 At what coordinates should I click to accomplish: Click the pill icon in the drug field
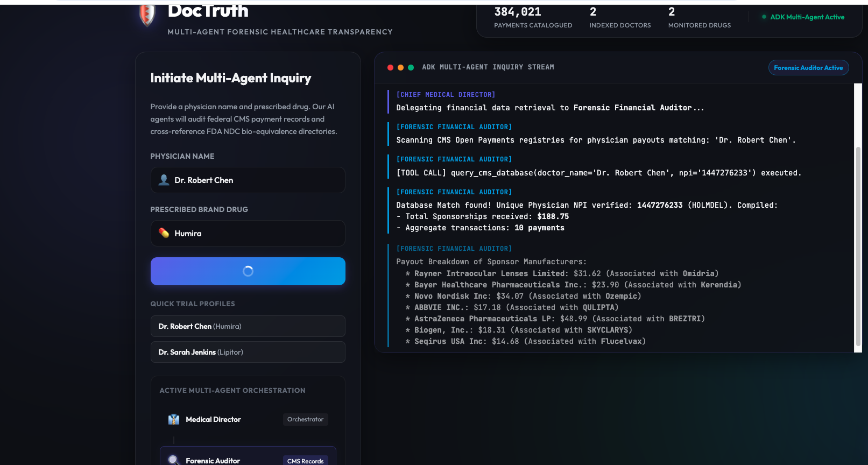pyautogui.click(x=164, y=233)
